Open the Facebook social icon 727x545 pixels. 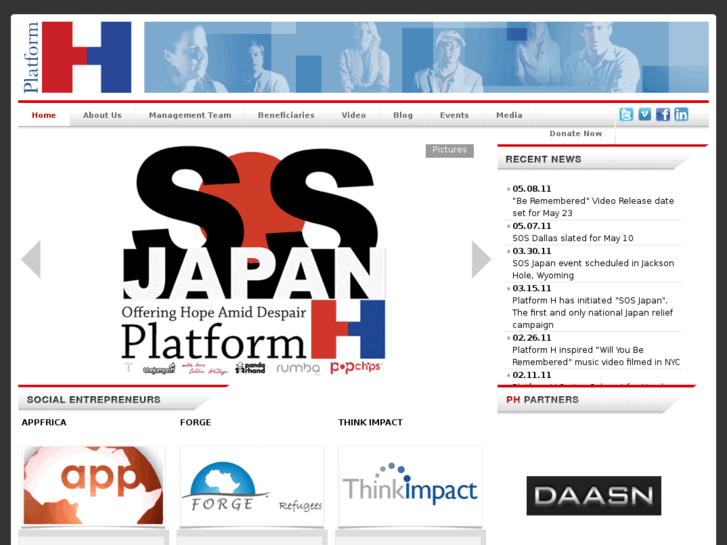(x=663, y=115)
